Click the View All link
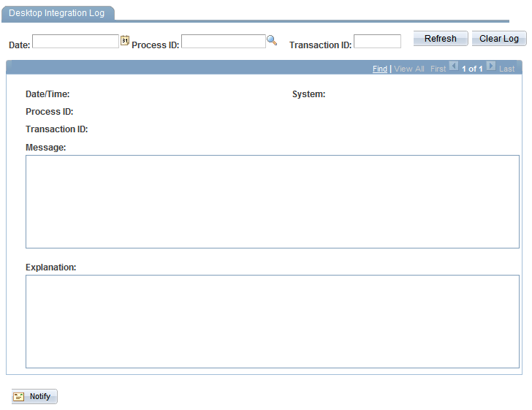The width and height of the screenshot is (532, 410). [408, 69]
